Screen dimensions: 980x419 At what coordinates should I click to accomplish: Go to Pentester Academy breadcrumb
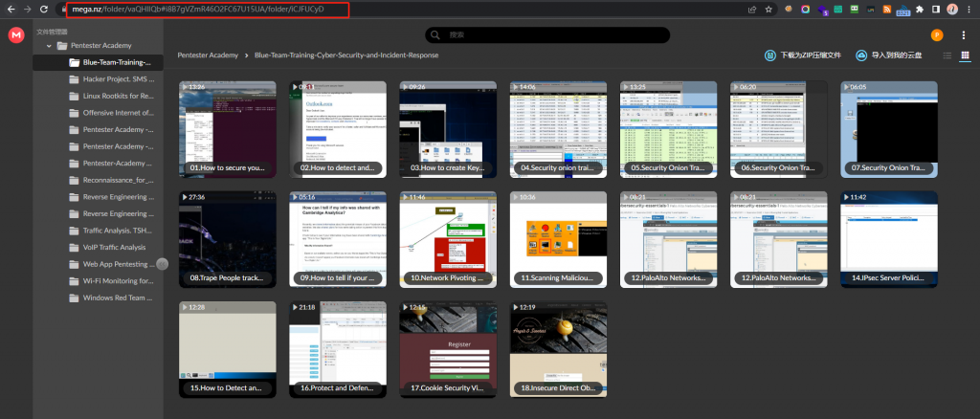[x=208, y=55]
